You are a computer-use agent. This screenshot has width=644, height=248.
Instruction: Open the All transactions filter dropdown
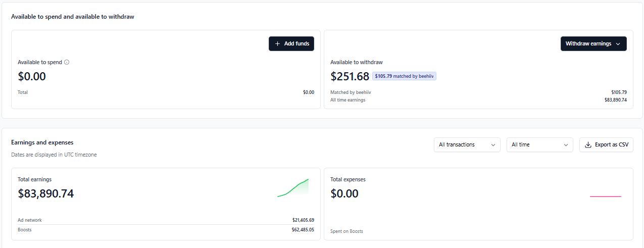click(x=467, y=145)
